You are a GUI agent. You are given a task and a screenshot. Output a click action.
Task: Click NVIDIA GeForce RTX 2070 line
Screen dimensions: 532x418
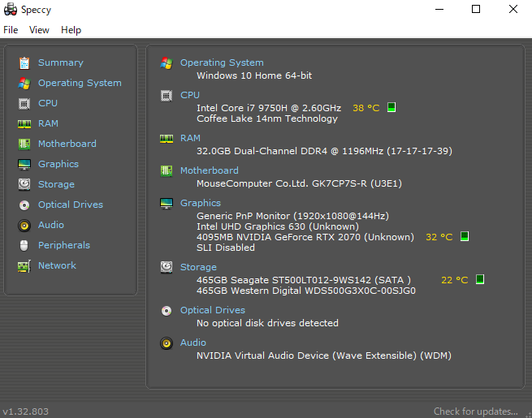[x=305, y=237]
